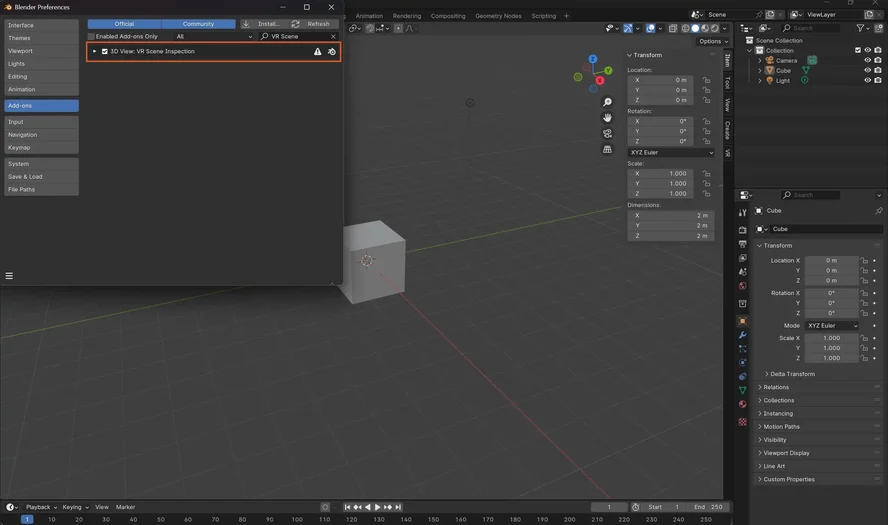This screenshot has height=525, width=888.
Task: Expand the Delta Transform panel
Action: tap(791, 374)
